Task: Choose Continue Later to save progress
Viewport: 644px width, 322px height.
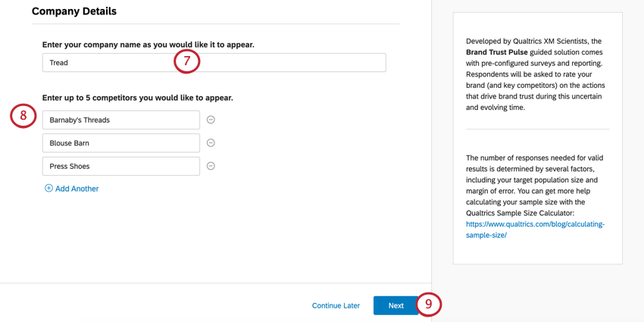Action: point(336,305)
